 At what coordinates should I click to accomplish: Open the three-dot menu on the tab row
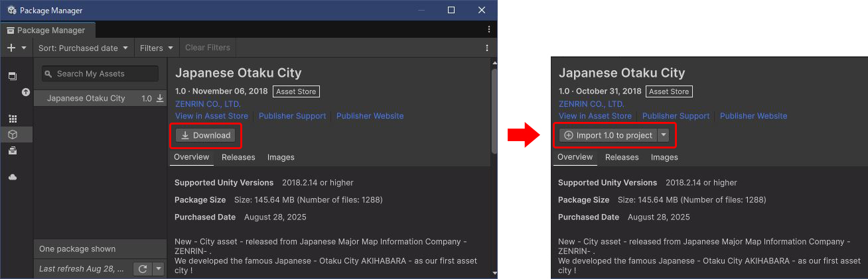(489, 30)
